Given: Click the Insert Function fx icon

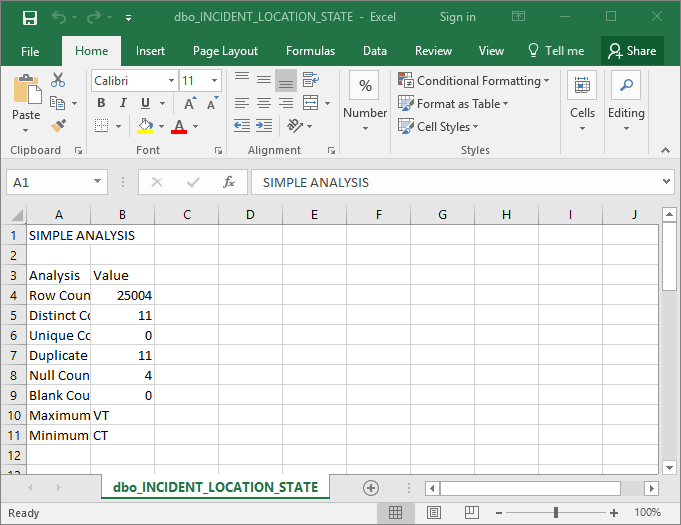Looking at the screenshot, I should pyautogui.click(x=228, y=182).
